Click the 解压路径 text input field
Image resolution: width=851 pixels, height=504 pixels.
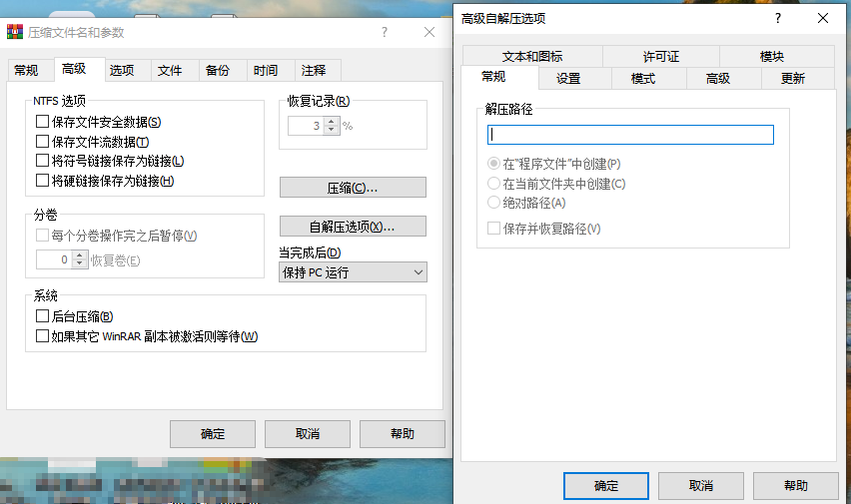(630, 135)
